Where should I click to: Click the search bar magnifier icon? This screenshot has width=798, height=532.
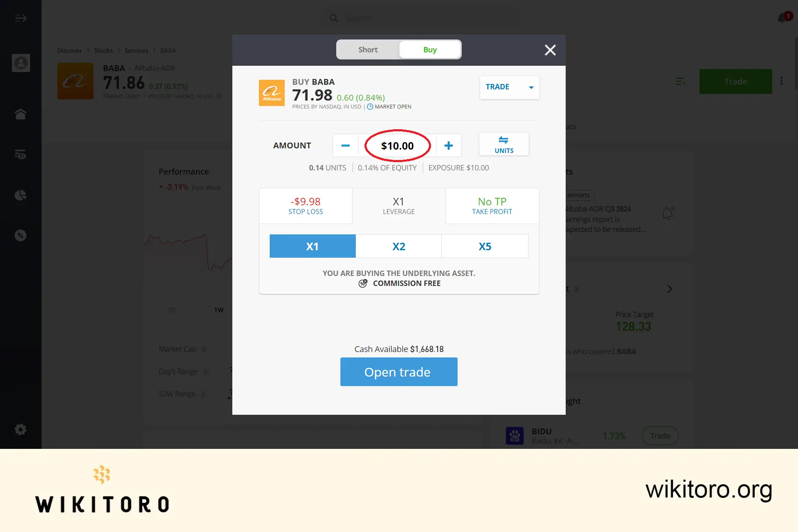pyautogui.click(x=333, y=18)
